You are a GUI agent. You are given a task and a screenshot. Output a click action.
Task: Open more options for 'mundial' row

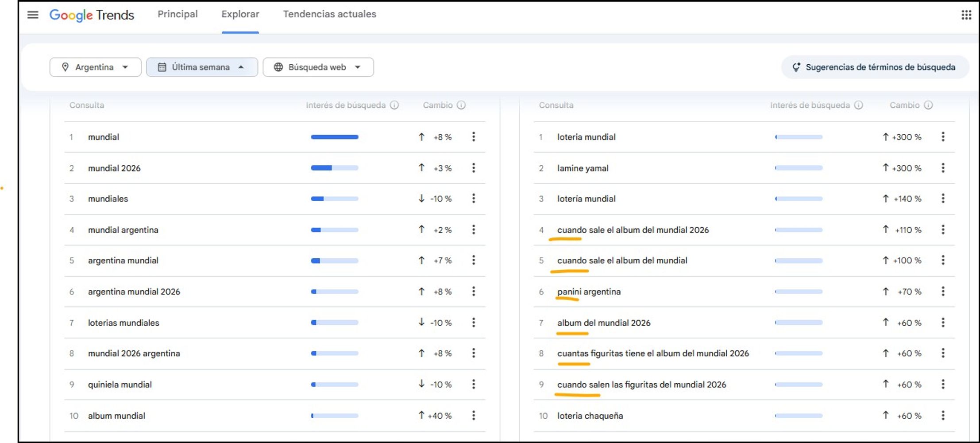point(474,136)
